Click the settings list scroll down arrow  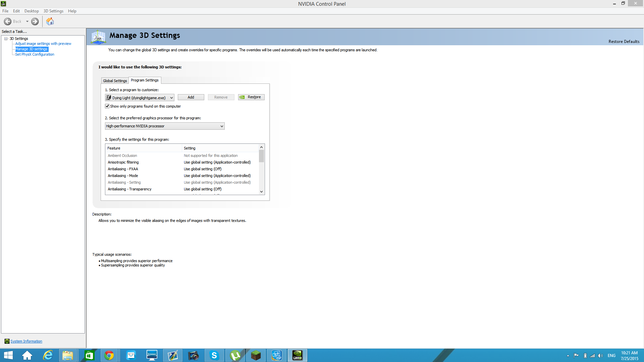[261, 192]
